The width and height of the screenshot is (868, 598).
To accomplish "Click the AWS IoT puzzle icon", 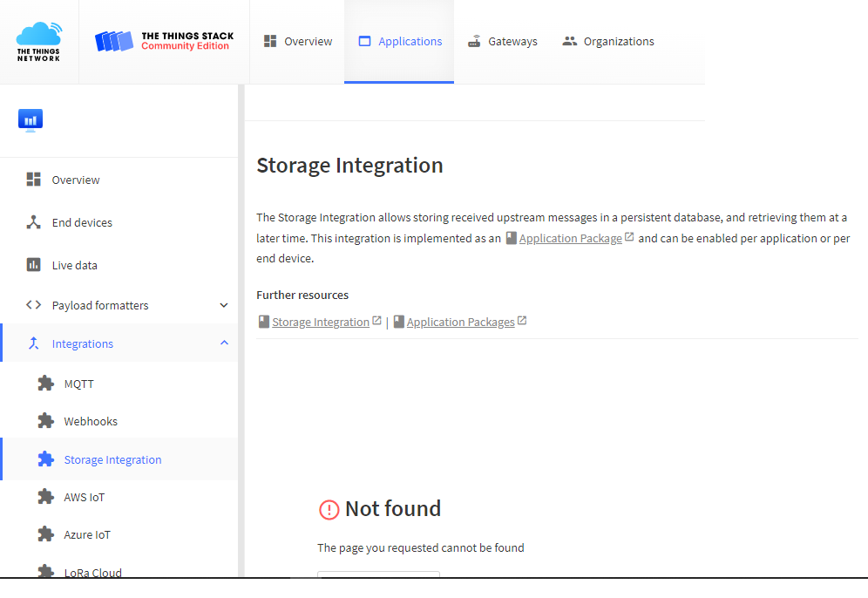I will tap(46, 497).
